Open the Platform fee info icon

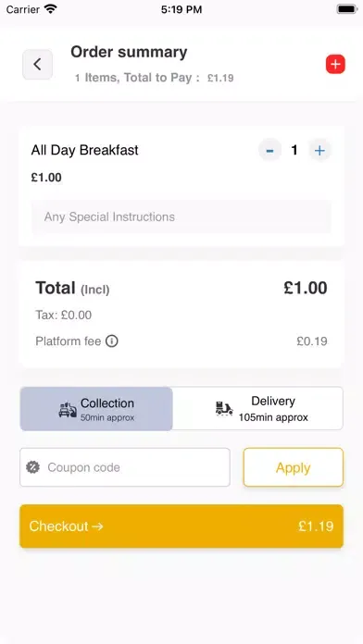coord(112,341)
